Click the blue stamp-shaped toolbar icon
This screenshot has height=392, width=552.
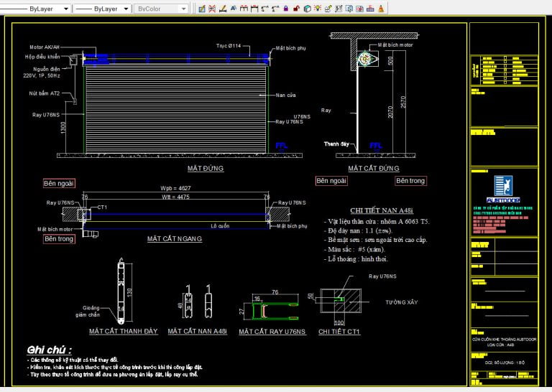click(370, 9)
